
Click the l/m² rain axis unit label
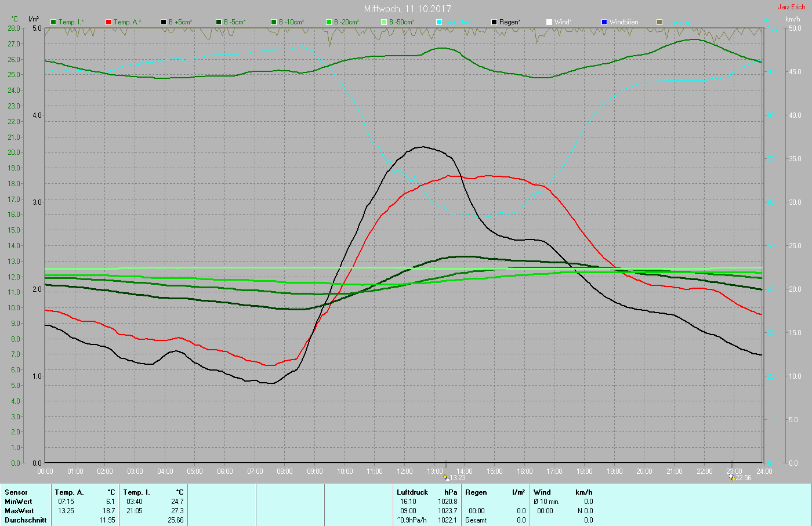coord(34,19)
